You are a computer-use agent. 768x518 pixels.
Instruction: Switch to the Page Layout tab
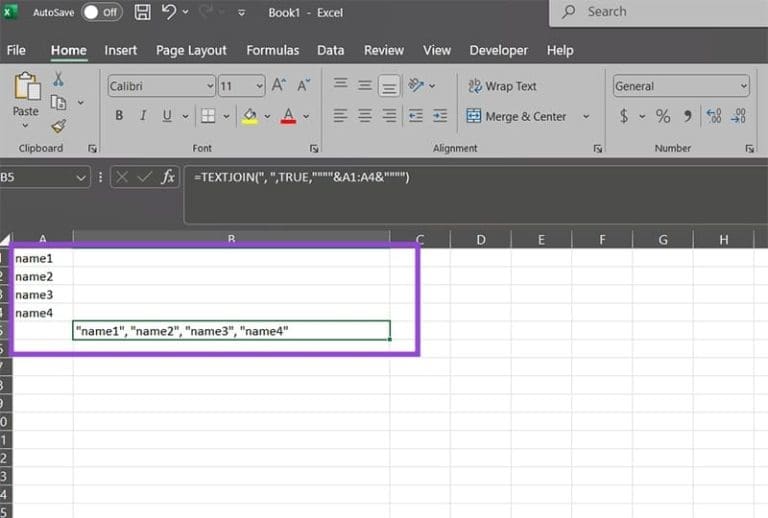pyautogui.click(x=191, y=50)
